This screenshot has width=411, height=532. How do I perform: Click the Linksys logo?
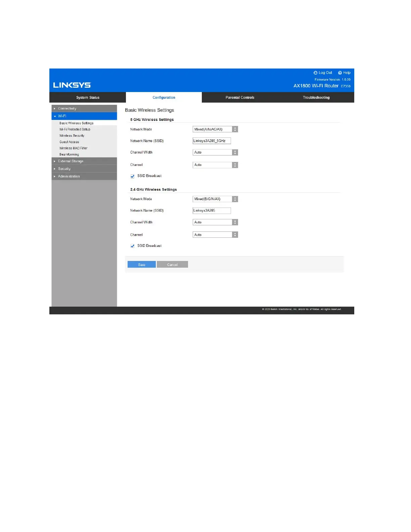(x=72, y=85)
